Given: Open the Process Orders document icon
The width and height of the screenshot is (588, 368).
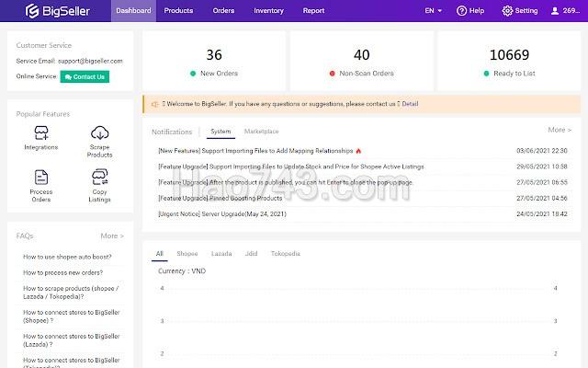Looking at the screenshot, I should coord(41,178).
